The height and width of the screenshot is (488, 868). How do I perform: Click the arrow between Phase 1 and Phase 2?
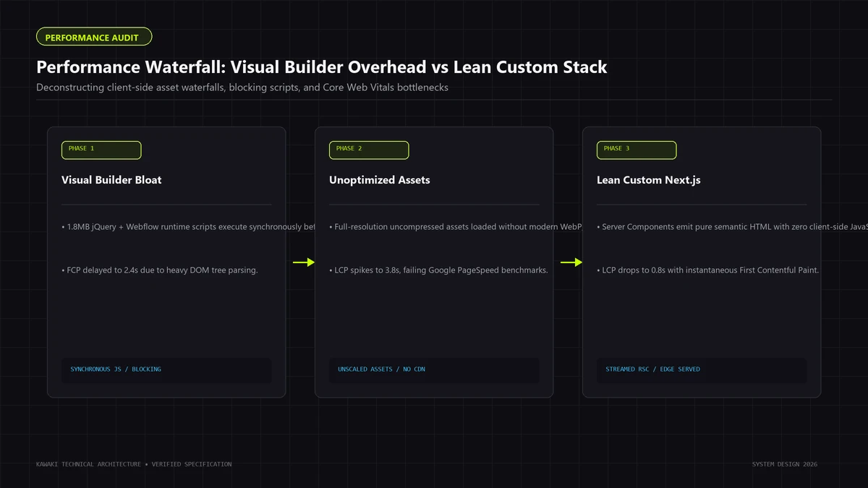coord(304,262)
